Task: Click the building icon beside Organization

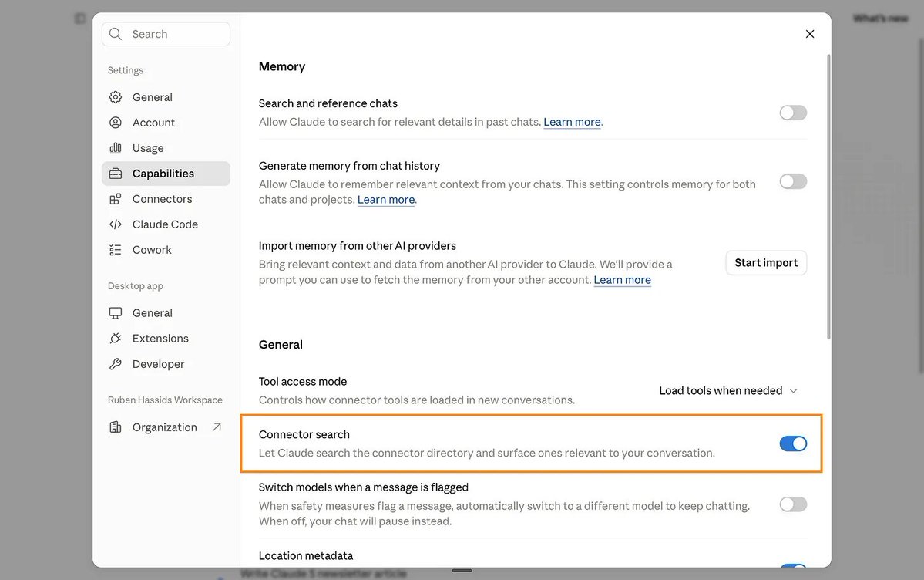Action: pos(116,427)
